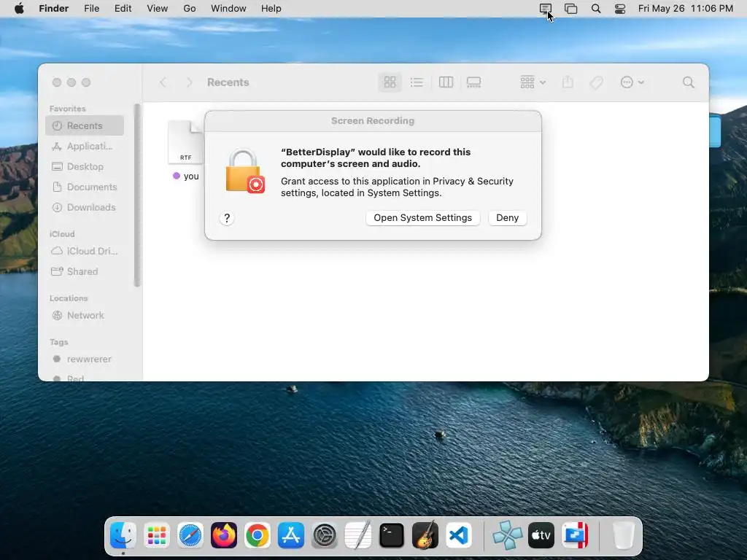Open Stage Manager windows icon in menu bar
Screen dimensions: 747x560
pyautogui.click(x=570, y=9)
